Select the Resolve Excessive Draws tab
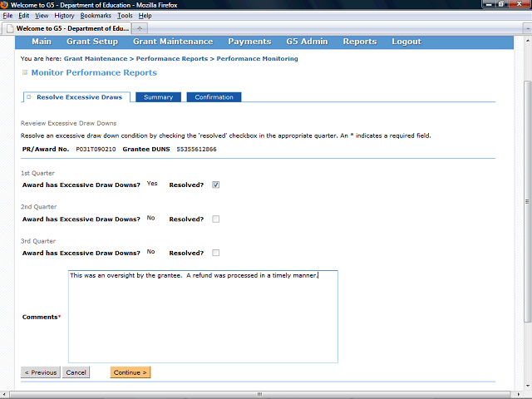This screenshot has width=532, height=399. pos(76,97)
